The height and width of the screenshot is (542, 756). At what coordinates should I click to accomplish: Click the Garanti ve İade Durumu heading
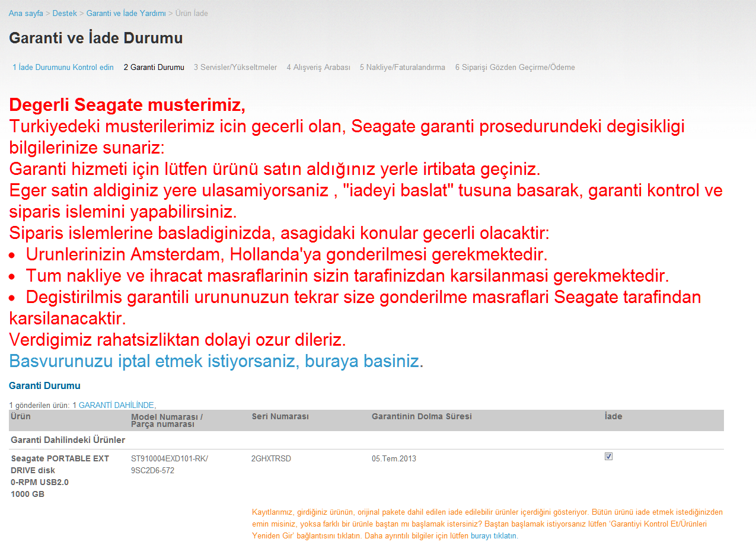95,39
